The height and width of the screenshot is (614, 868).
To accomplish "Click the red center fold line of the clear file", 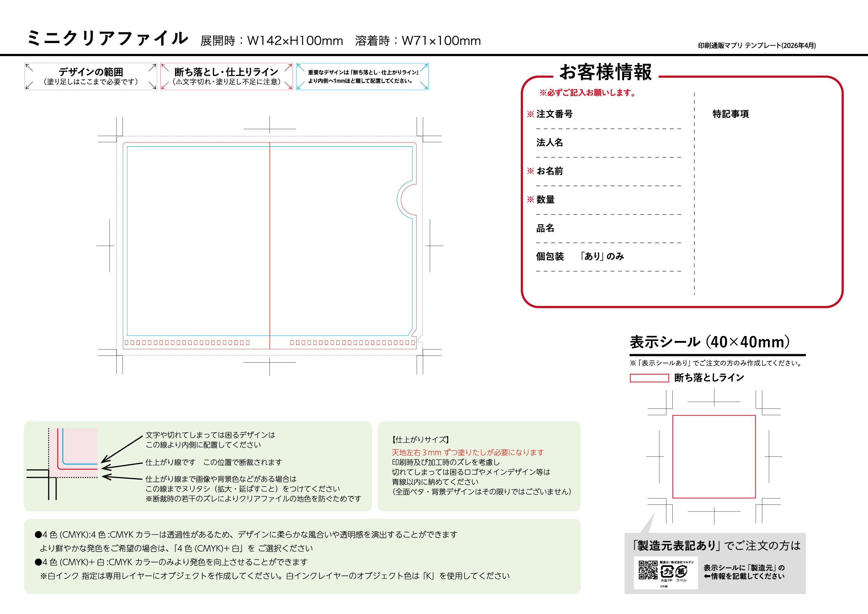I will click(269, 246).
